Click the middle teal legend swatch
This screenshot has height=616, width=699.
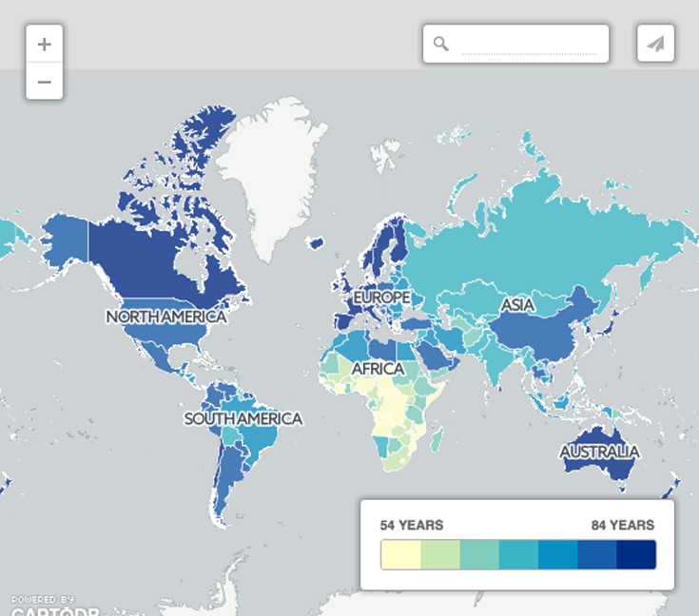[x=518, y=554]
